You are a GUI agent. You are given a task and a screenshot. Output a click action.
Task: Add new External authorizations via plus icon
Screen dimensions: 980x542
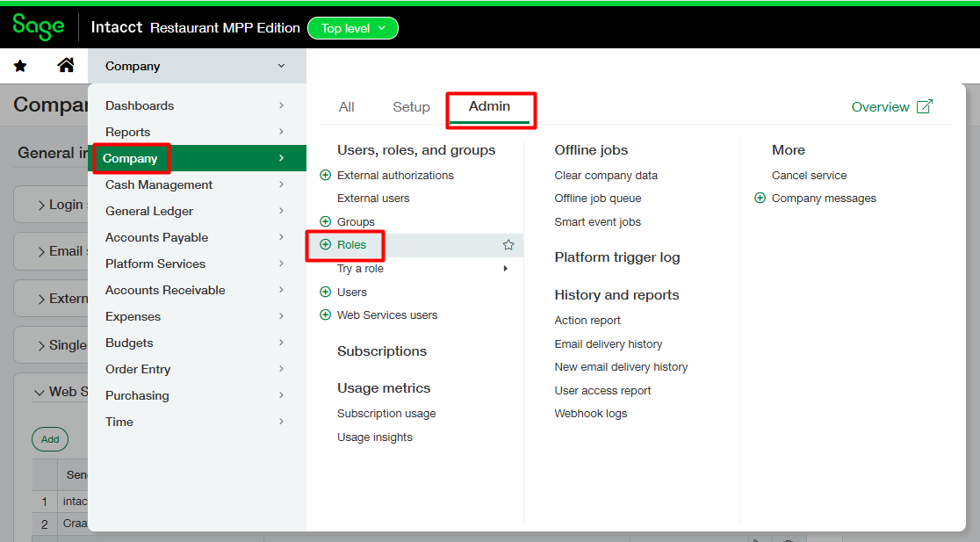click(x=325, y=175)
